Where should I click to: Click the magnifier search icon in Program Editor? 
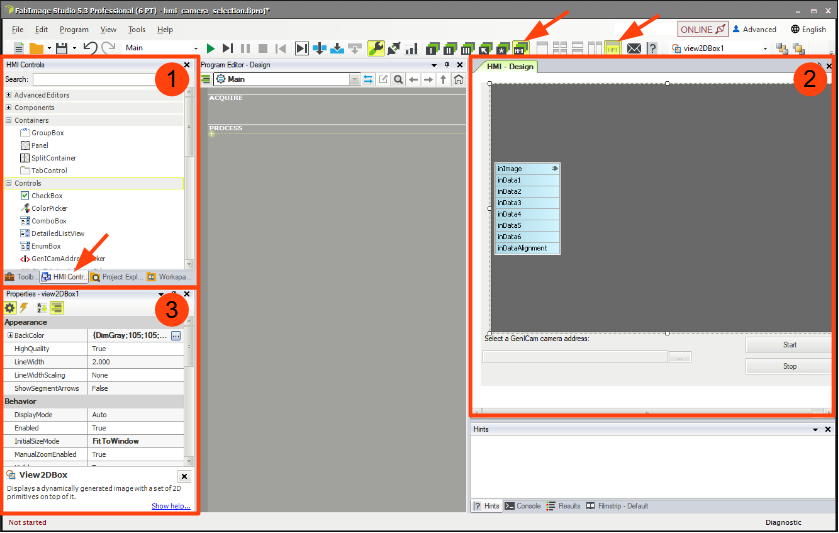click(398, 80)
